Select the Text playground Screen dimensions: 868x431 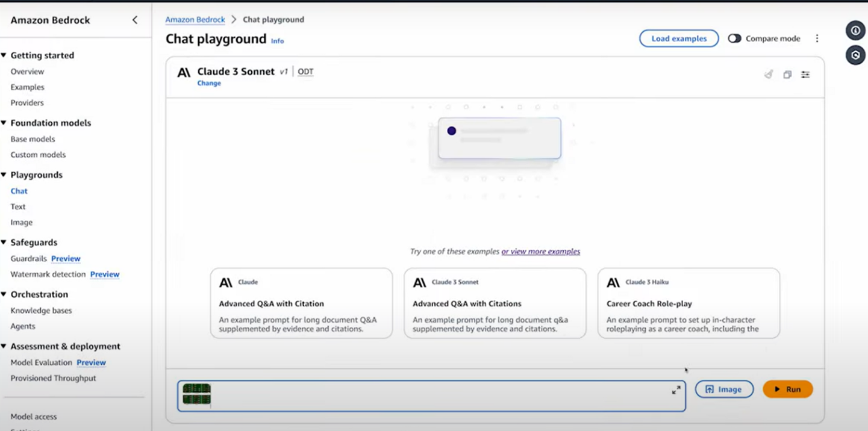point(18,206)
